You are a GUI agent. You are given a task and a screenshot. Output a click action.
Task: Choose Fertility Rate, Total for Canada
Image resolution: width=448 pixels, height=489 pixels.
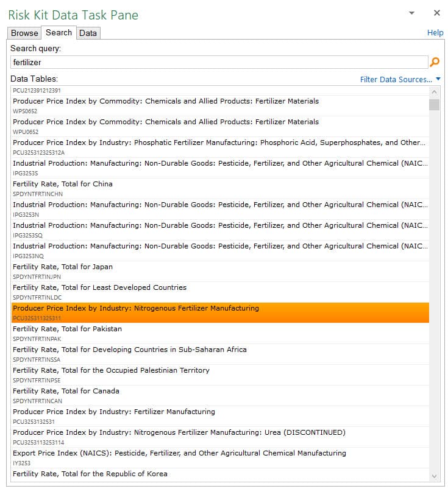pos(220,395)
